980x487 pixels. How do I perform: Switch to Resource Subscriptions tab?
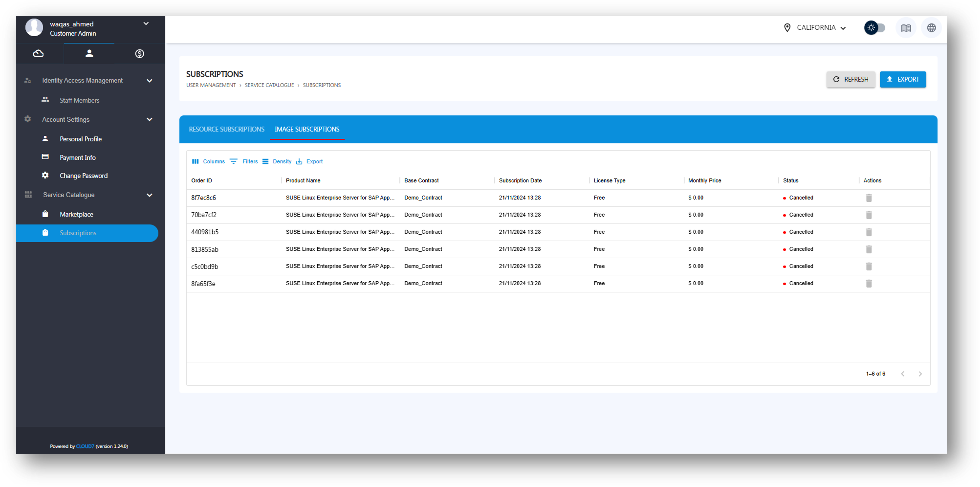coord(226,129)
